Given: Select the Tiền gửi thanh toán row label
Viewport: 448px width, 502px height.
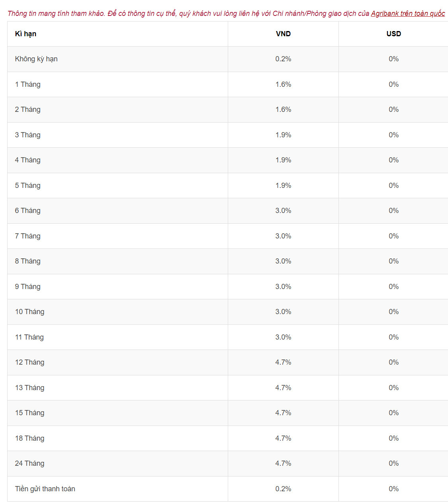Looking at the screenshot, I should click(x=45, y=489).
